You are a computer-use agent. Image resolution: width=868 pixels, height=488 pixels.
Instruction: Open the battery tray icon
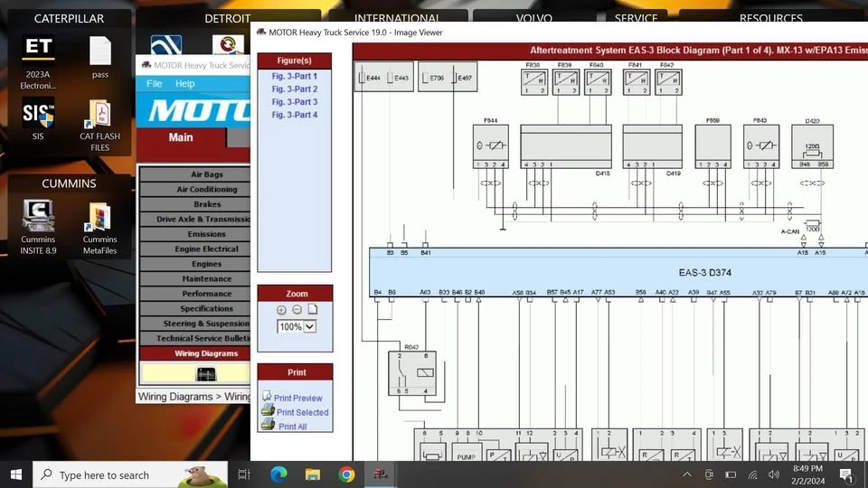point(731,474)
